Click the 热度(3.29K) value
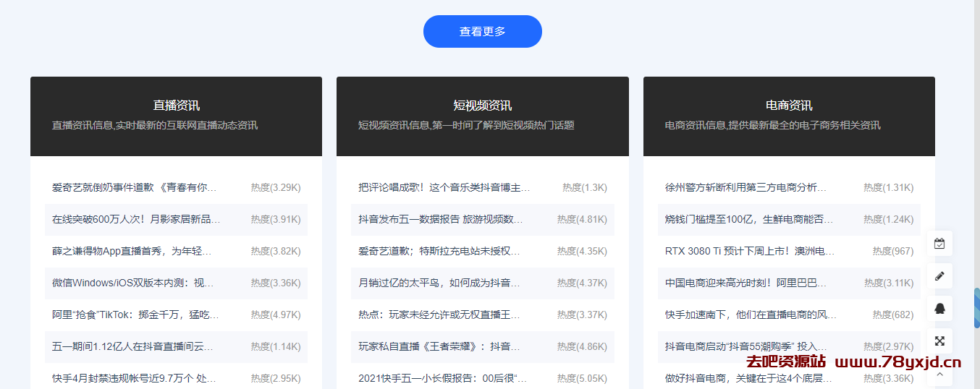Viewport: 980px width, 389px height. 276,187
